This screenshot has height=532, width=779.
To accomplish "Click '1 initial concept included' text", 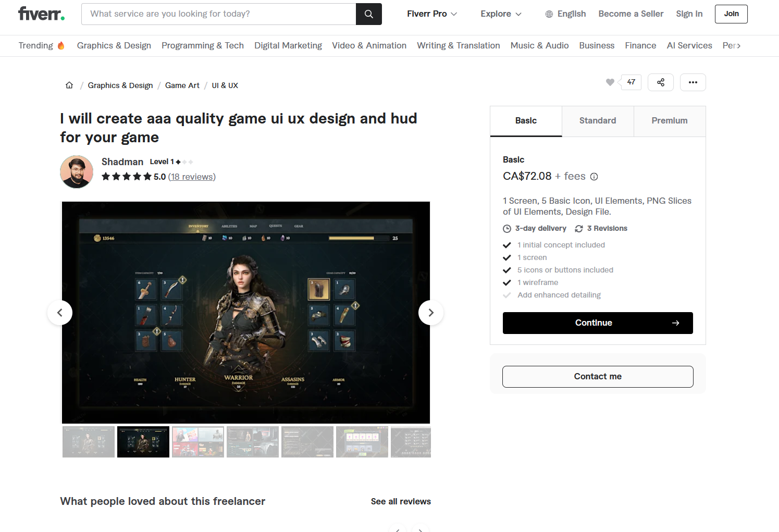I will pyautogui.click(x=561, y=245).
